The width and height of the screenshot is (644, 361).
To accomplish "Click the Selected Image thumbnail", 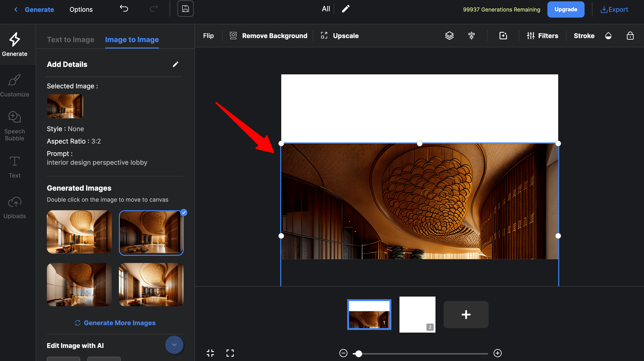I will (x=65, y=106).
